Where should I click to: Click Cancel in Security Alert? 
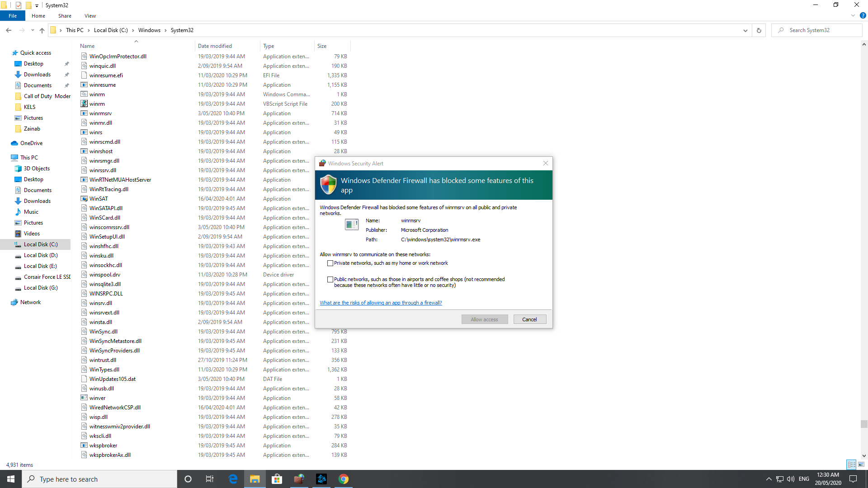coord(529,319)
